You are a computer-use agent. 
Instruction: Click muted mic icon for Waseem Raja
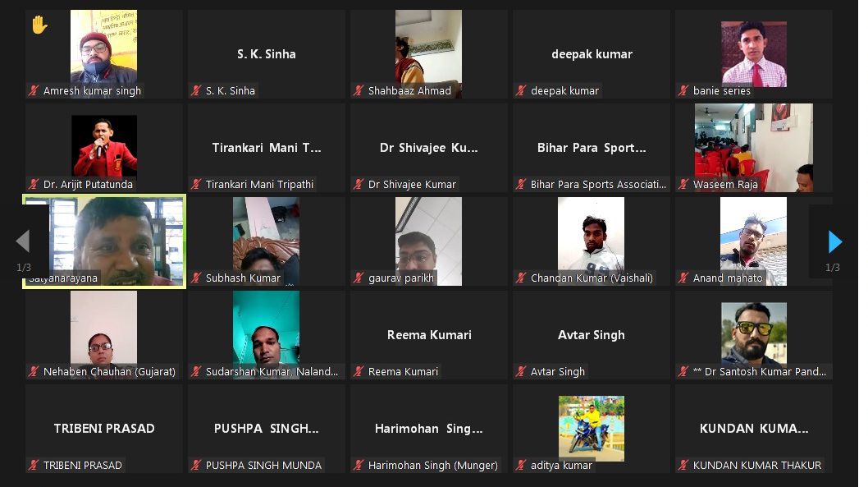click(683, 184)
